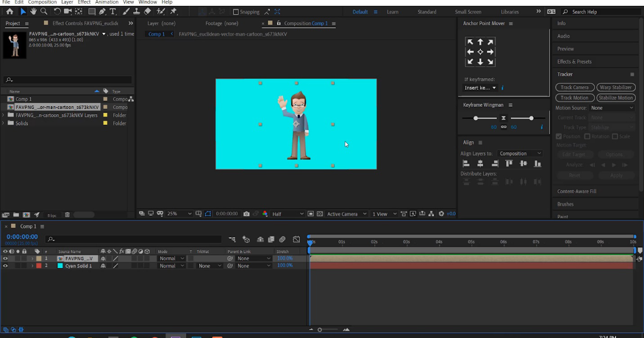Select the Hand tool in the toolbar
The height and width of the screenshot is (338, 644).
(34, 11)
